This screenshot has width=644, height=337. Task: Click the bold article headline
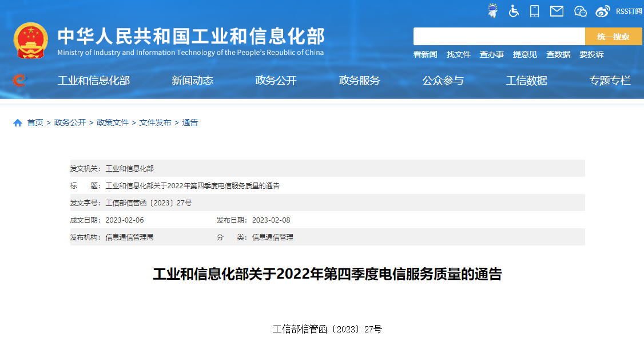(327, 274)
